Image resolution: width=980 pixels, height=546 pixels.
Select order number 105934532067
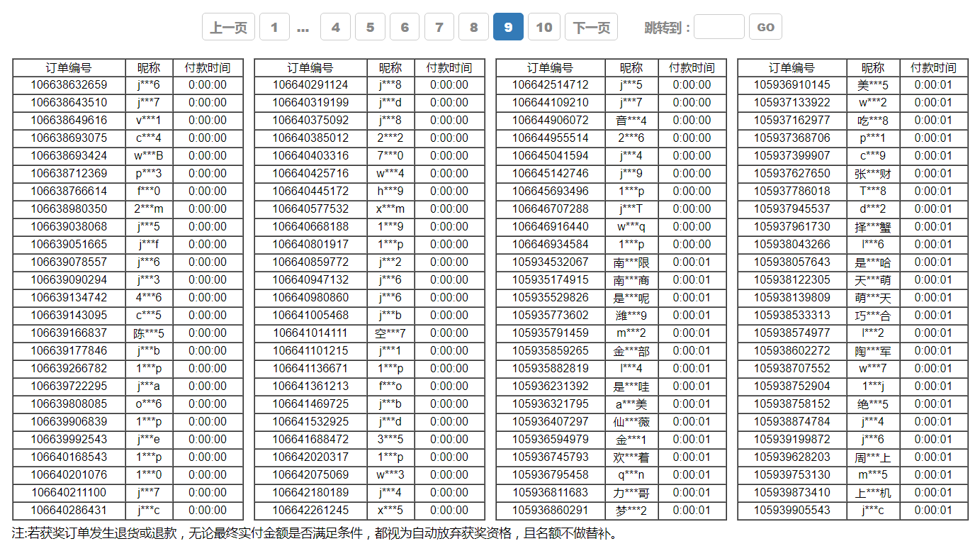click(551, 262)
